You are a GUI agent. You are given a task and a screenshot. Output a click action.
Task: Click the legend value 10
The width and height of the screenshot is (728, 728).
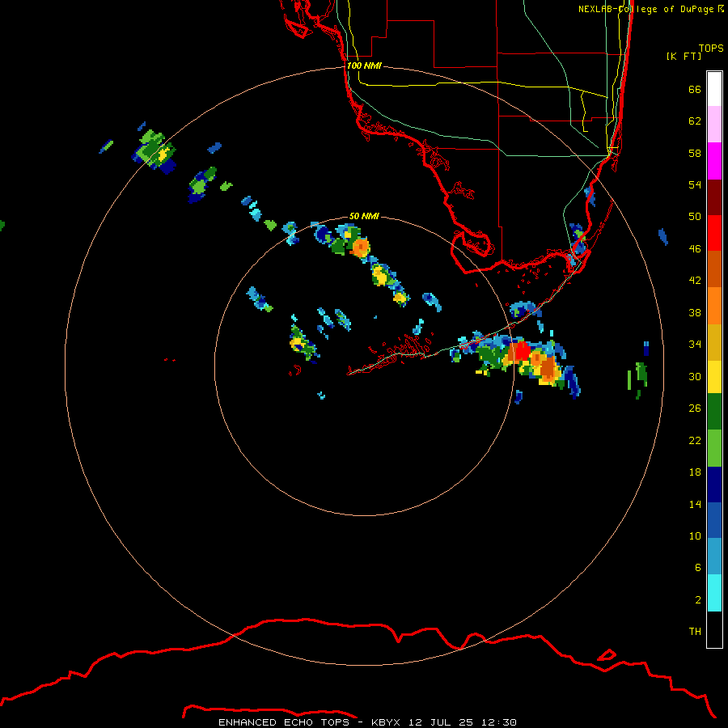(x=695, y=535)
